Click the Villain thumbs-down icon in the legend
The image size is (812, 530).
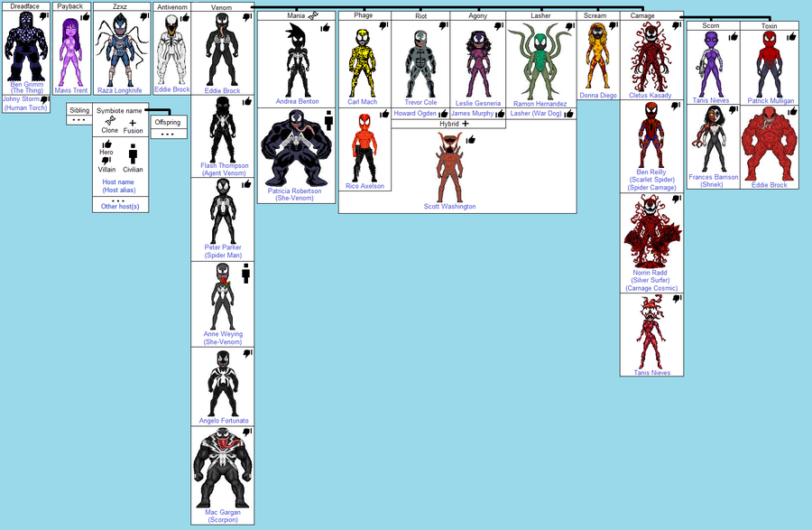pos(106,161)
